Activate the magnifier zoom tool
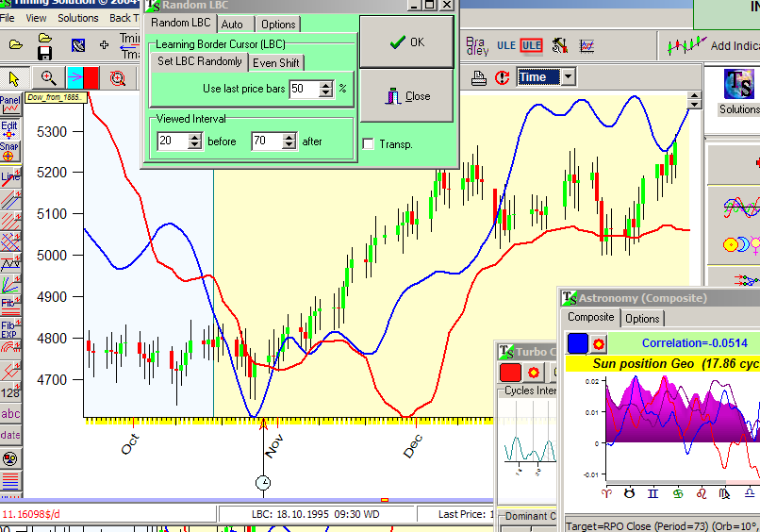Image resolution: width=760 pixels, height=532 pixels. point(47,78)
